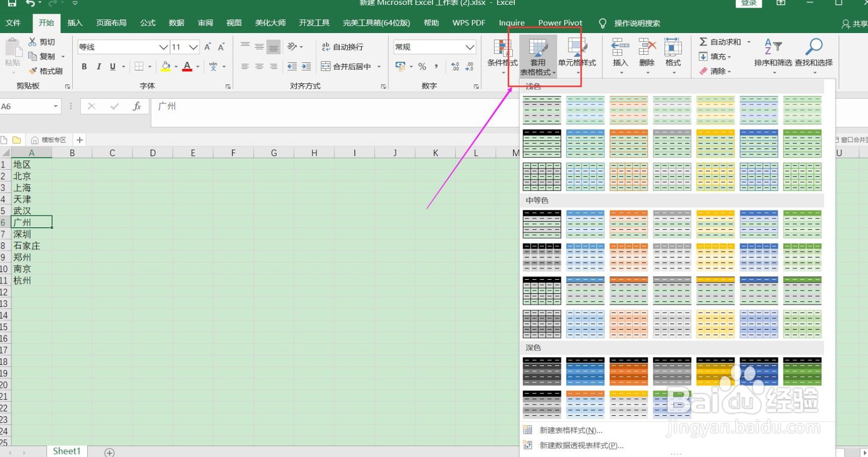Viewport: 868px width, 457px height.
Task: Click the 操作说明搜索 search box
Action: (x=637, y=23)
